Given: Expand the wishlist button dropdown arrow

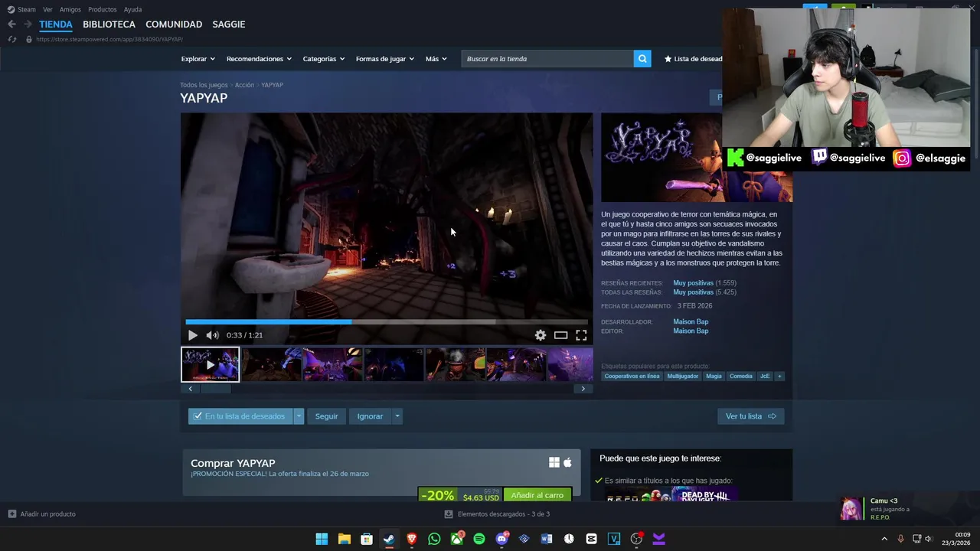Looking at the screenshot, I should [299, 416].
